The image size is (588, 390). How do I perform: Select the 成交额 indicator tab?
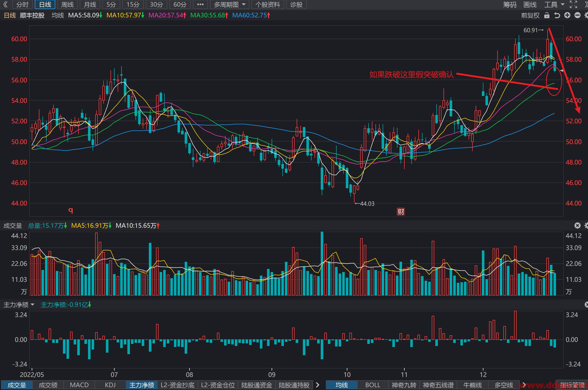48,385
